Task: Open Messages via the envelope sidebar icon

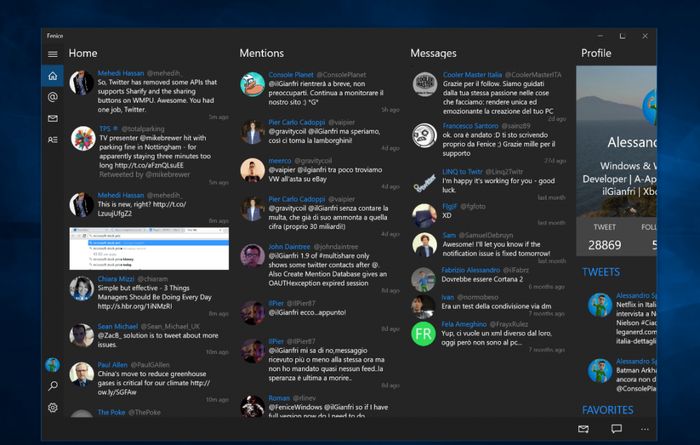Action: coord(52,119)
